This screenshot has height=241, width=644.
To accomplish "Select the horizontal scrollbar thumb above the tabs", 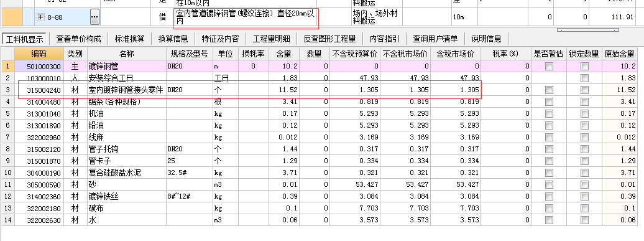I will coord(587,30).
